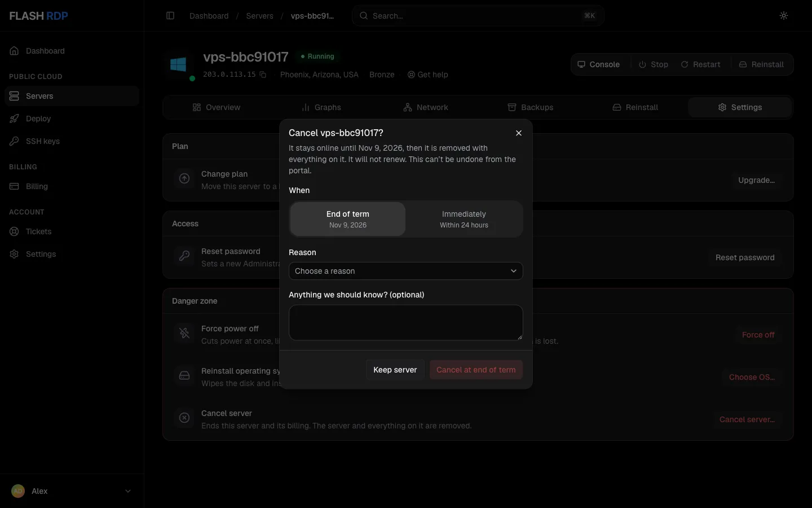
Task: Toggle the sidebar panel icon
Action: 170,16
